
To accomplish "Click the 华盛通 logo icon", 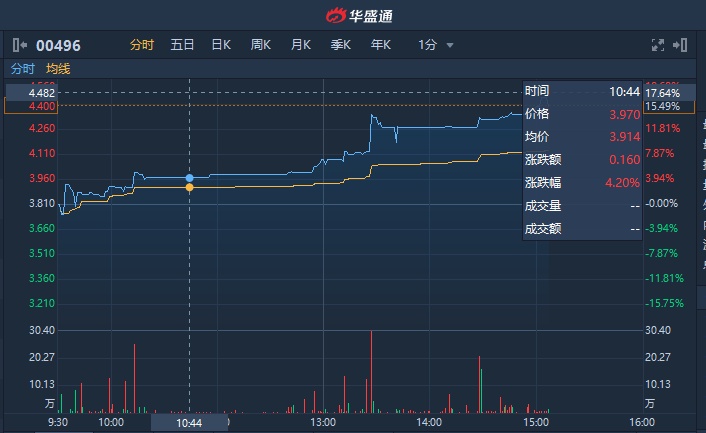I will tap(333, 15).
